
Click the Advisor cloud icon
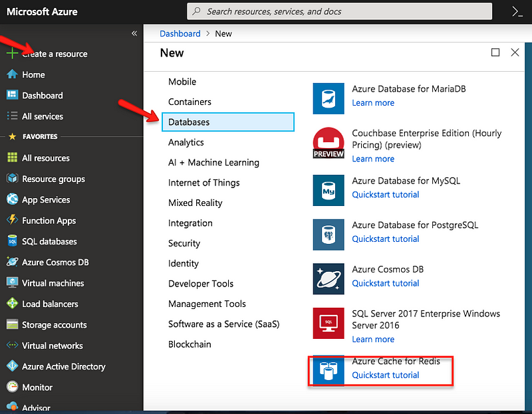tap(12, 406)
